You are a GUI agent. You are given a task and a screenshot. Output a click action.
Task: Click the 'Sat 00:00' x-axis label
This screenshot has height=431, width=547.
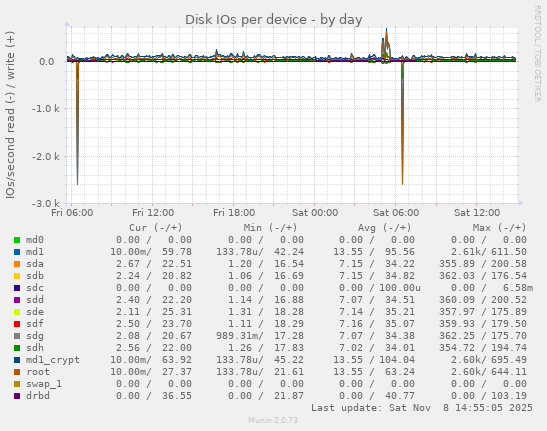(315, 213)
